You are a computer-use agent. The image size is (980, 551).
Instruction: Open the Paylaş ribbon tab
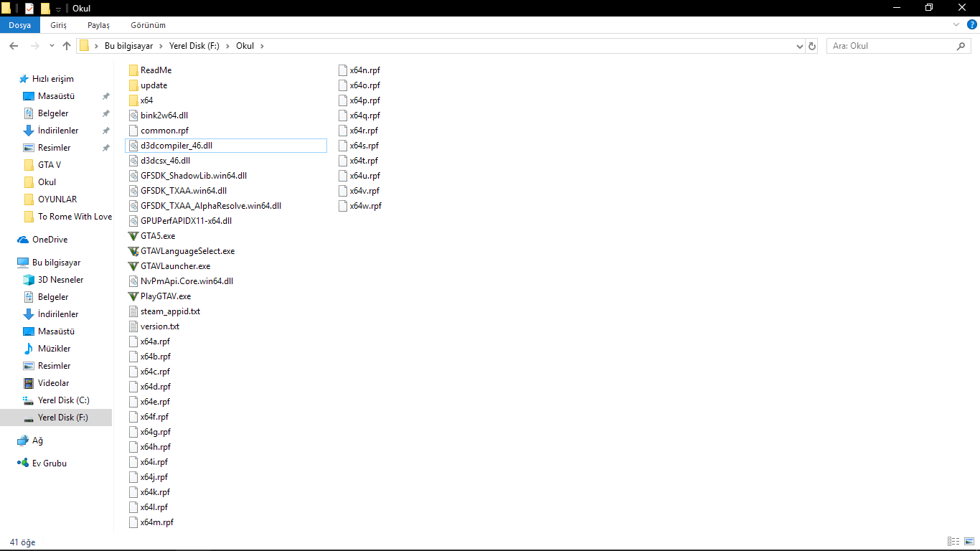98,25
